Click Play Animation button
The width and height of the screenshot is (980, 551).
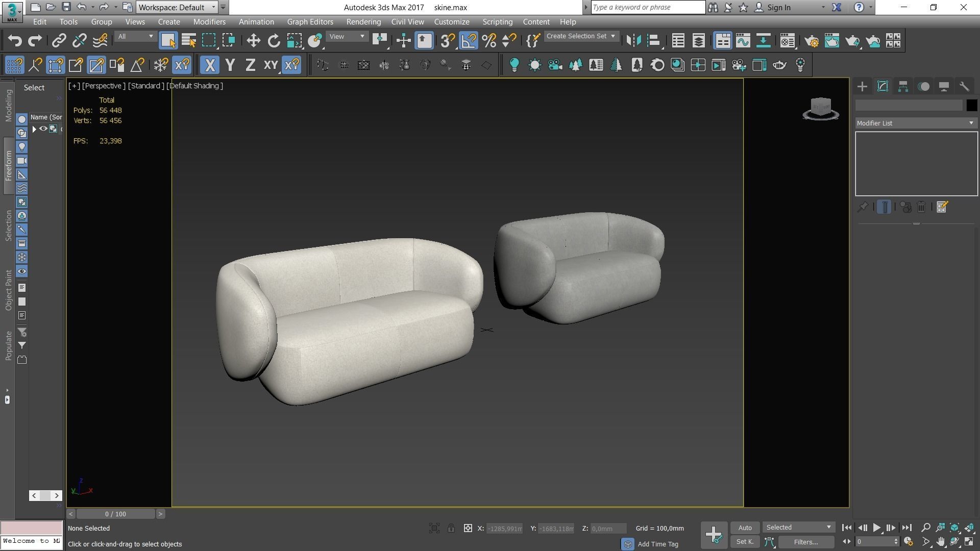876,528
